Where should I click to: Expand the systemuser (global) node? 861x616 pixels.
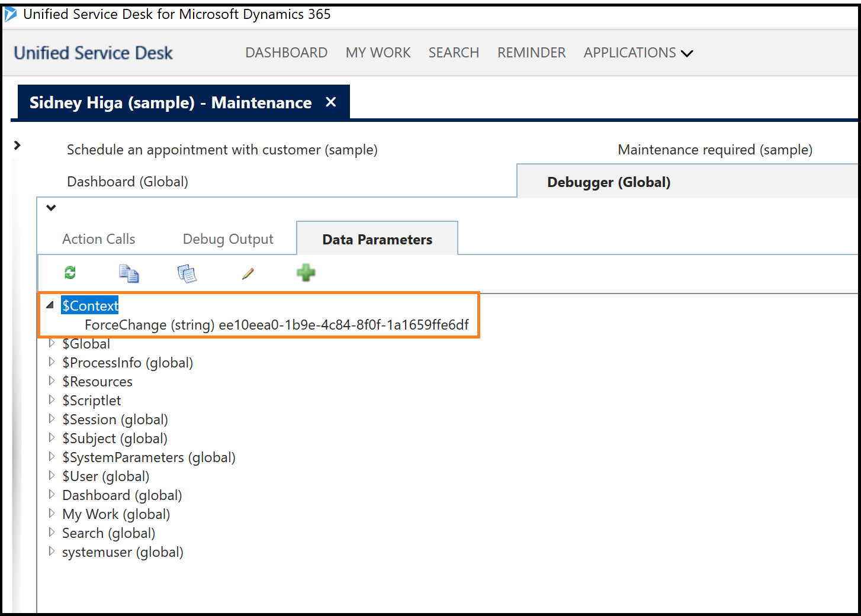tap(52, 552)
